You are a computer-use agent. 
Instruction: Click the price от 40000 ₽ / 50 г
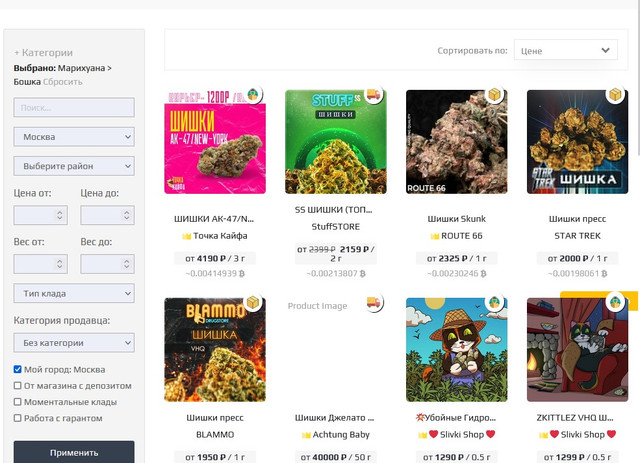(x=336, y=457)
